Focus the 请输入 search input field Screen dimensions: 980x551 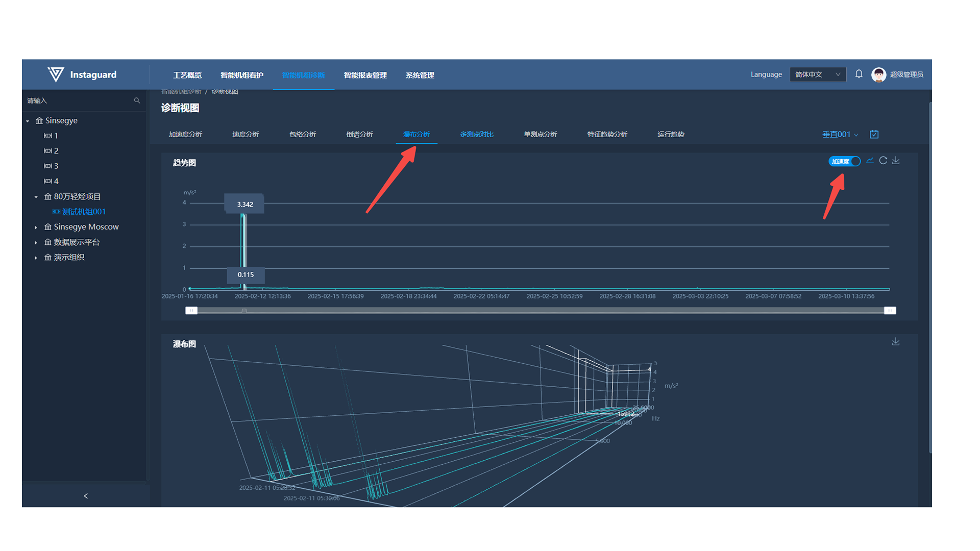point(79,101)
